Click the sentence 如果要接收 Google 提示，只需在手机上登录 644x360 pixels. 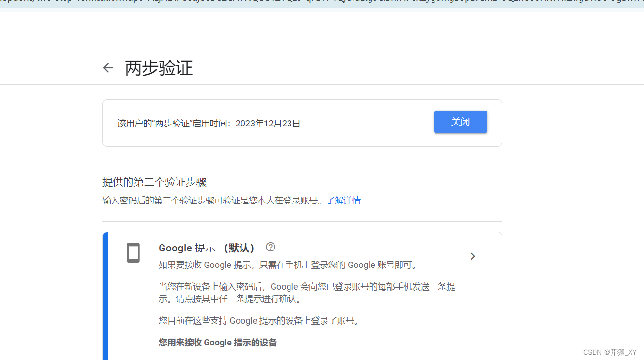click(288, 265)
